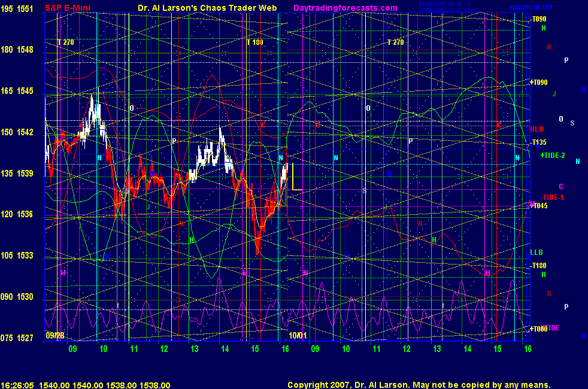Click the "+T090" level label
The height and width of the screenshot is (389, 588).
538,83
